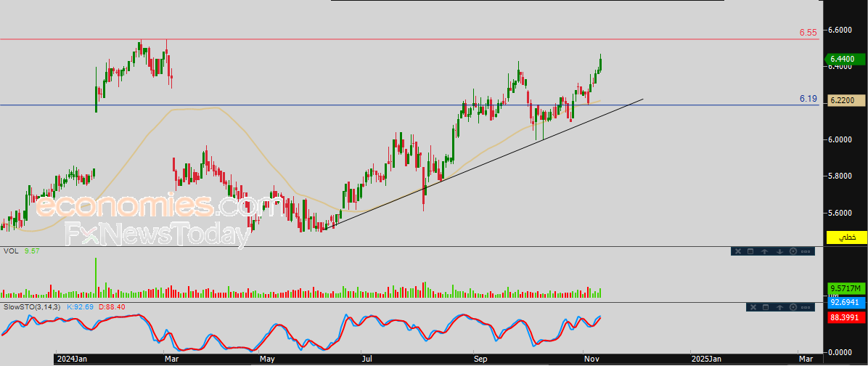Move the VOL panel up
Screen dimensions: 868x366
[764, 251]
